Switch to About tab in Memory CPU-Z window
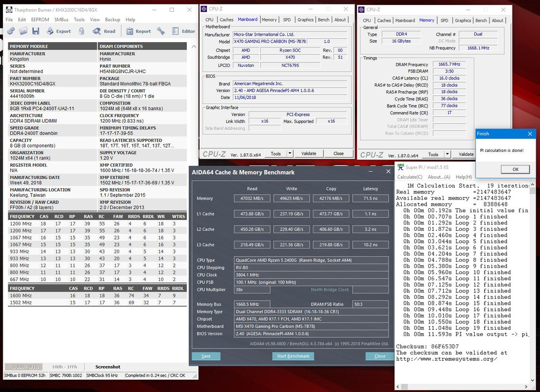This screenshot has height=392, width=540. (497, 21)
